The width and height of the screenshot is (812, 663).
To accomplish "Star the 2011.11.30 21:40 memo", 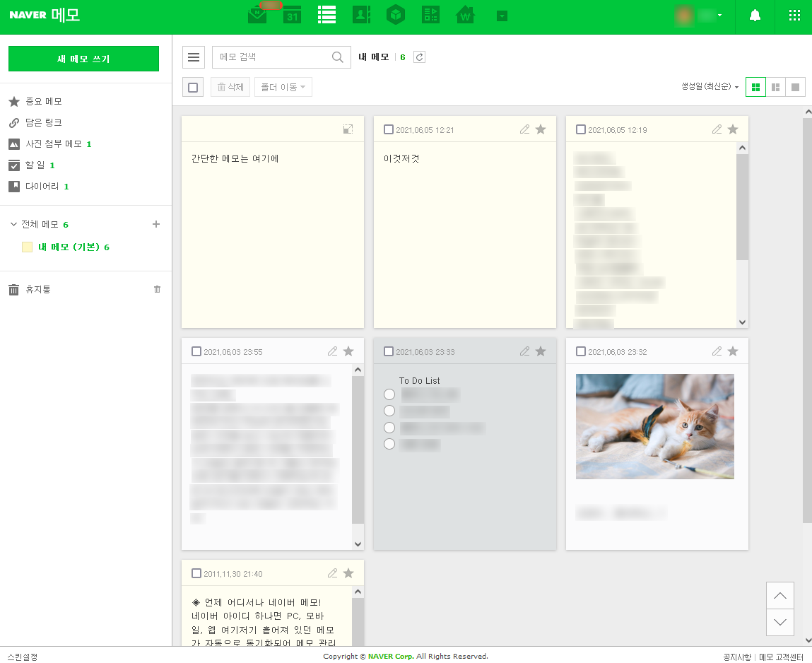I will 348,573.
